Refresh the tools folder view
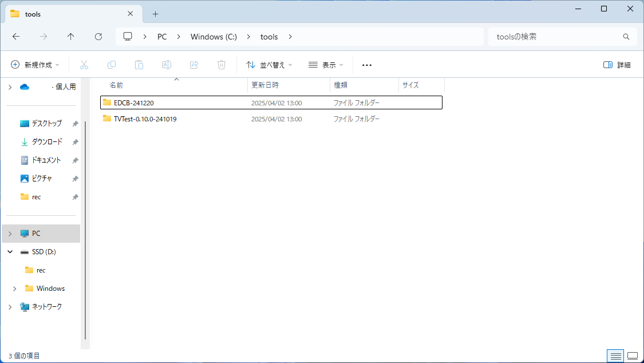This screenshot has height=363, width=644. pos(98,37)
